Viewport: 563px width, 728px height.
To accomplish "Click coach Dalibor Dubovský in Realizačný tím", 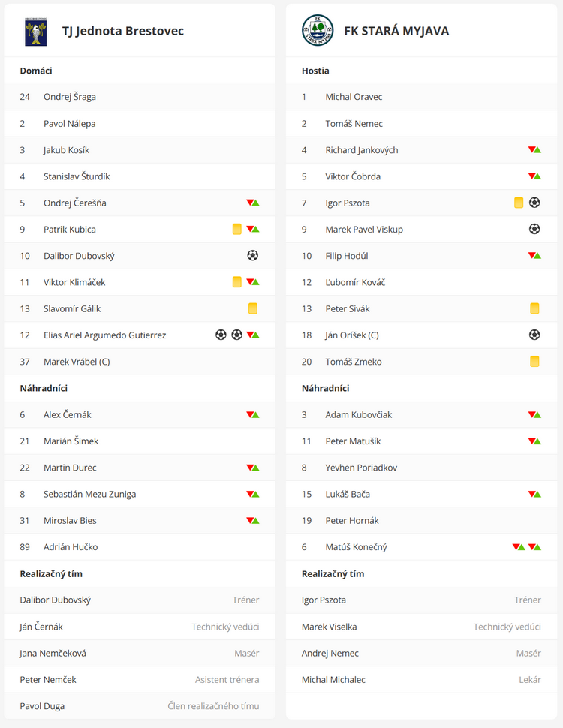I will coord(56,600).
